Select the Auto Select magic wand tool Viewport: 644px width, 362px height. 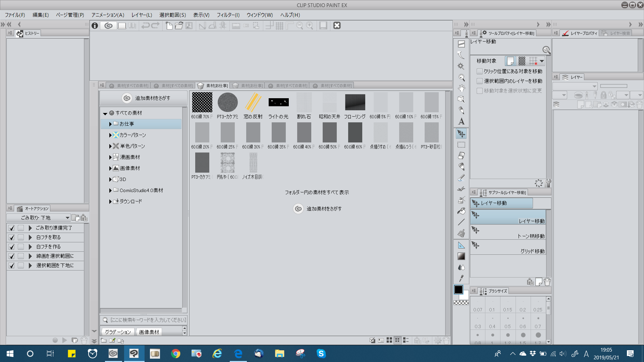click(x=462, y=66)
